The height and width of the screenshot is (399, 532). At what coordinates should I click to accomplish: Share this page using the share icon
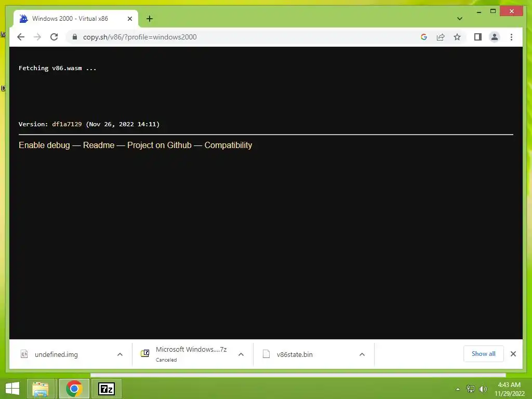(x=441, y=37)
